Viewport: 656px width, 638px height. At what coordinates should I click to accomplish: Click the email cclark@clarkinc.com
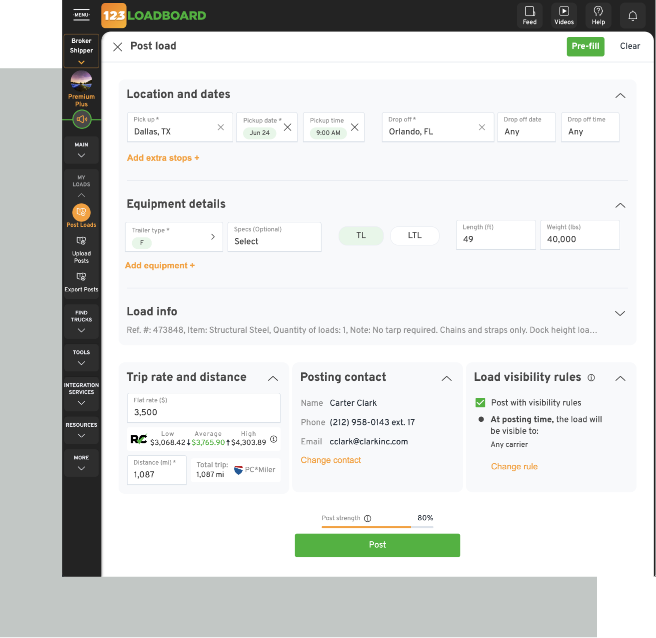click(x=369, y=442)
